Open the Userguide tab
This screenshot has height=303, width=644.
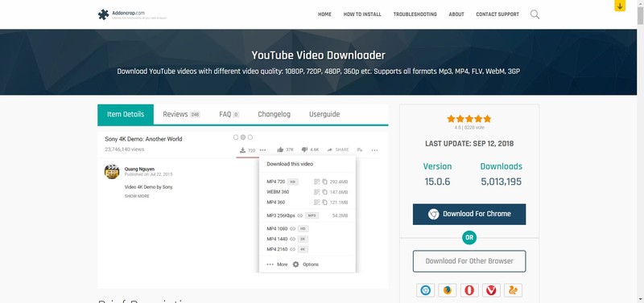pos(324,114)
